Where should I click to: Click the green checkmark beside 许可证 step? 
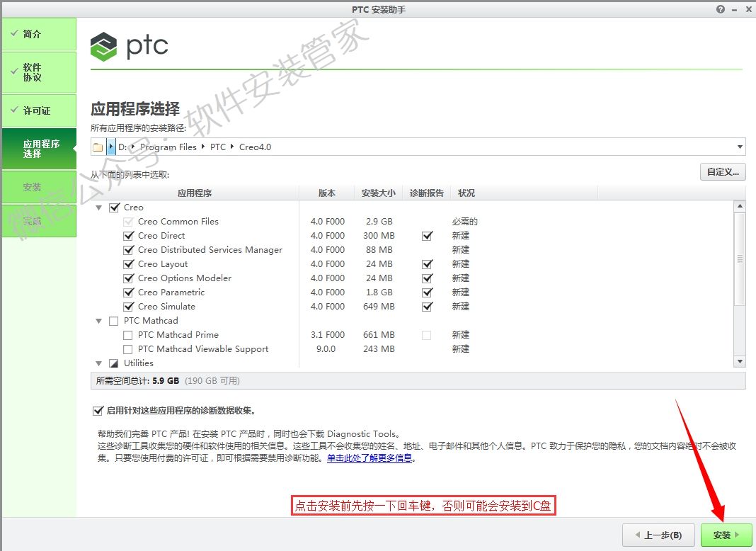click(x=16, y=110)
